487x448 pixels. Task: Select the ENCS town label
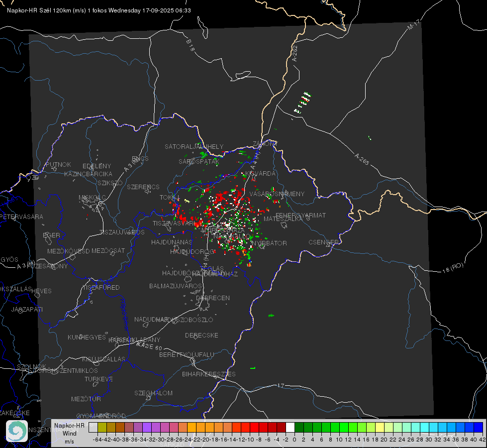pyautogui.click(x=140, y=159)
